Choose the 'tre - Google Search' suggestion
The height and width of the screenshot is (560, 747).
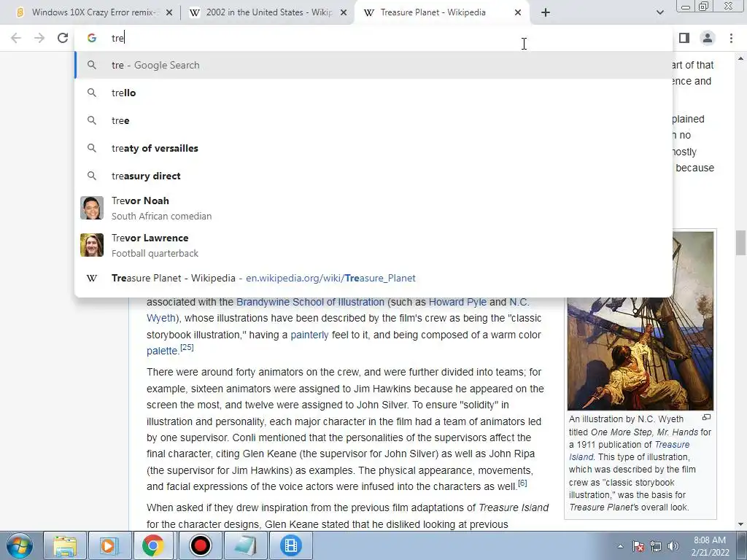click(x=373, y=65)
